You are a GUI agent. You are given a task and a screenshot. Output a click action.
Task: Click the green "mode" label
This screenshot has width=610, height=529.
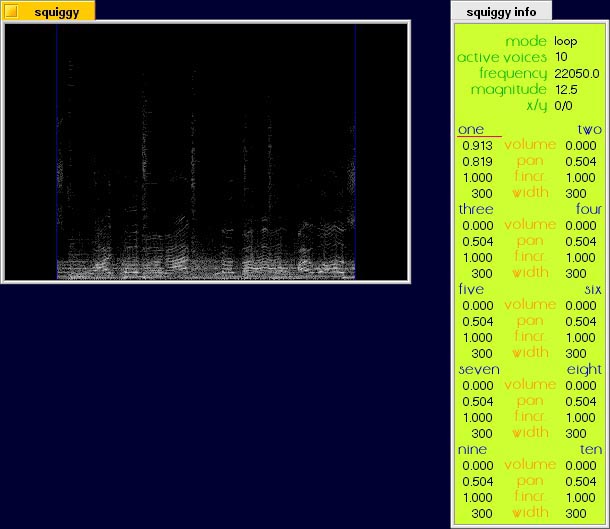point(526,41)
